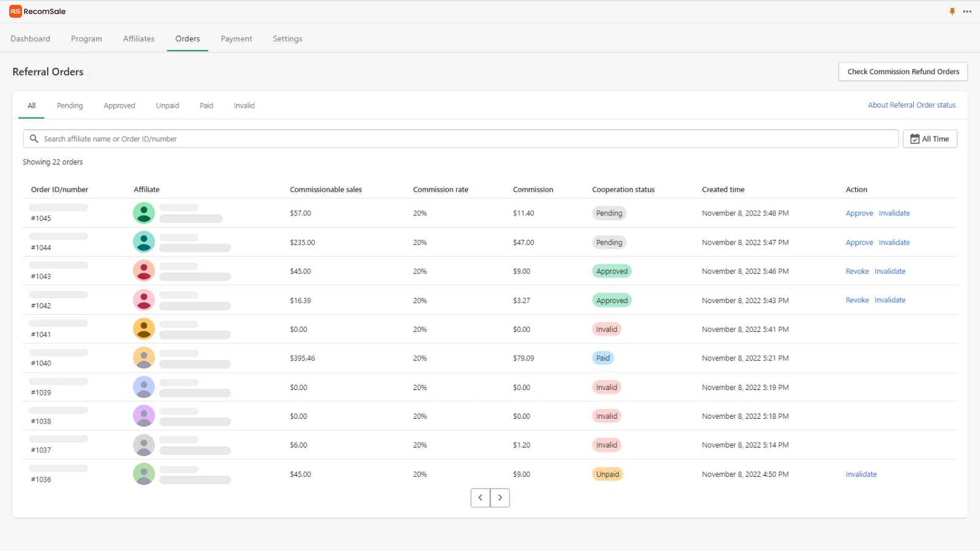Click the affiliate avatar for order #1037
The image size is (980, 551).
(144, 445)
